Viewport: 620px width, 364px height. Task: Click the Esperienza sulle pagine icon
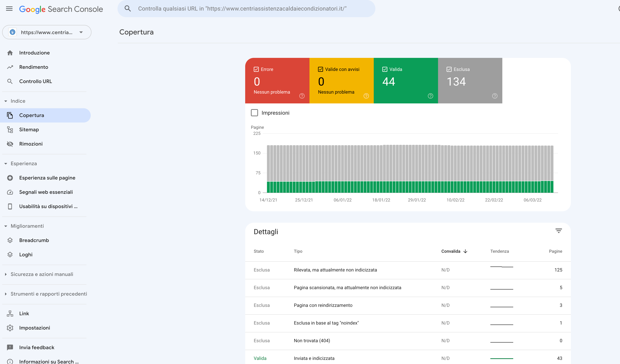click(10, 178)
